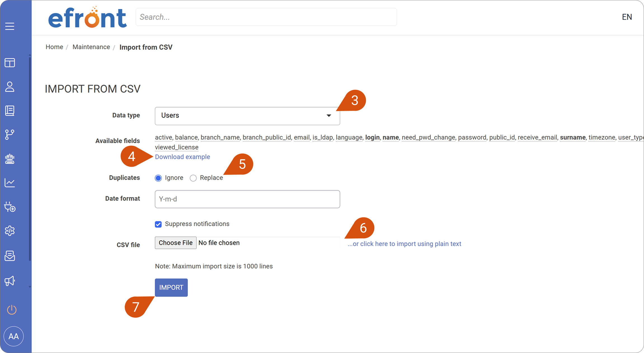Expand the Data type Users dropdown
The height and width of the screenshot is (353, 644).
click(x=247, y=116)
